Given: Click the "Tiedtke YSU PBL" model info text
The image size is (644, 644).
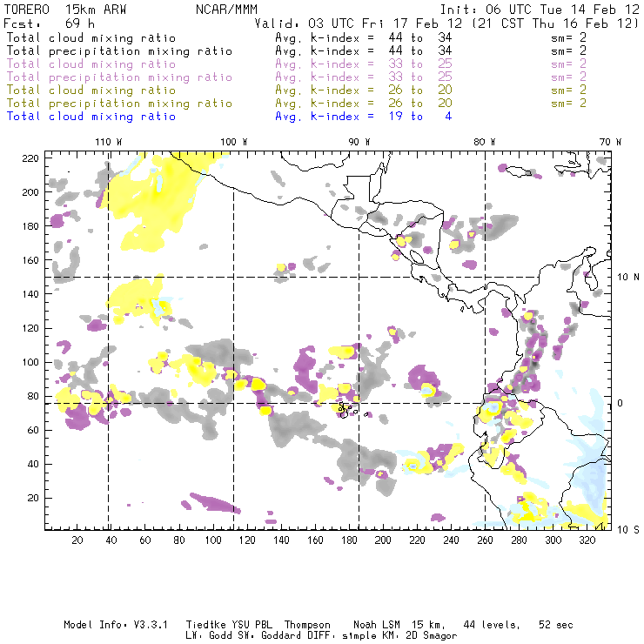Looking at the screenshot, I should tap(229, 625).
